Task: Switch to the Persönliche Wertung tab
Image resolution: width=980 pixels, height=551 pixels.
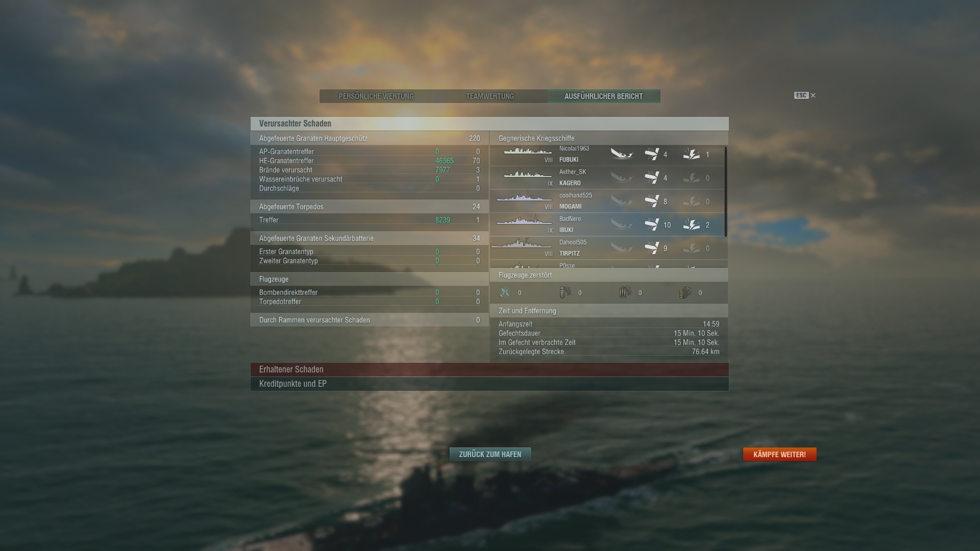Action: point(376,96)
